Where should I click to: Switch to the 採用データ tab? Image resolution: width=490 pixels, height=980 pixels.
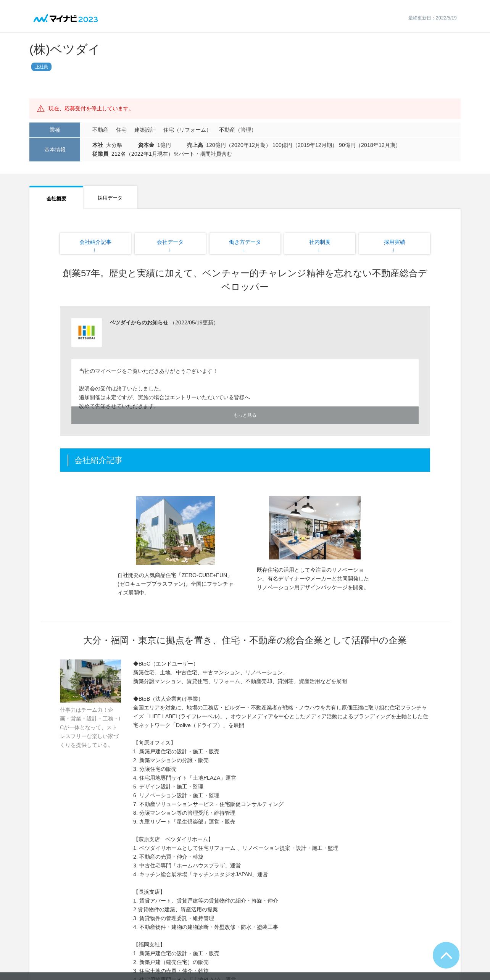pos(110,198)
